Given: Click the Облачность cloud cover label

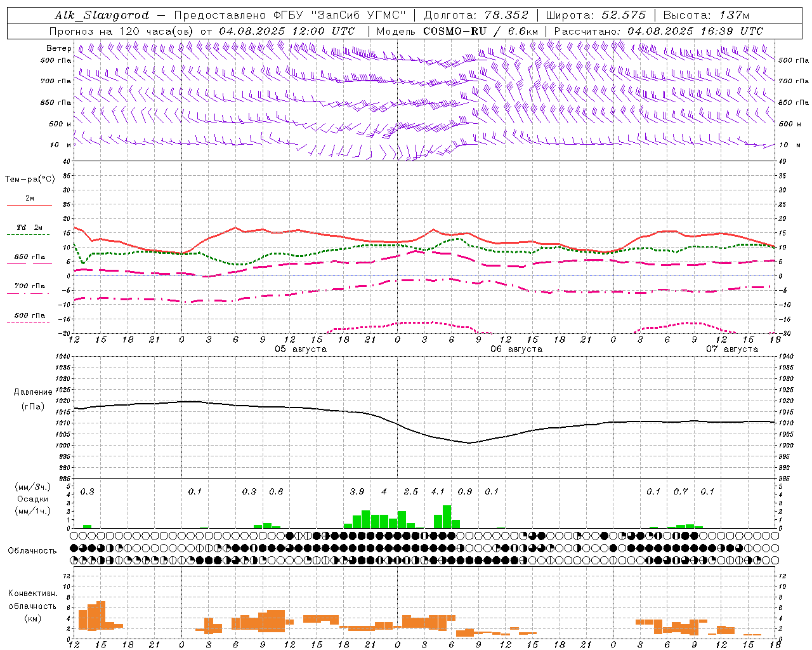Looking at the screenshot, I should 32,551.
